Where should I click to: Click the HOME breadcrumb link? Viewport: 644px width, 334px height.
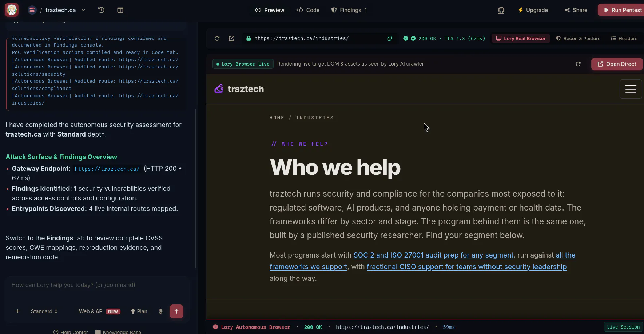[277, 118]
